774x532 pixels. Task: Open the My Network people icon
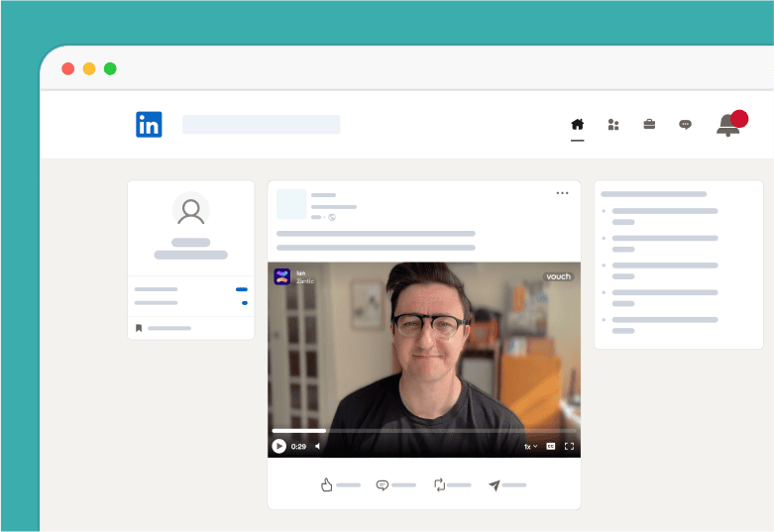pos(613,125)
